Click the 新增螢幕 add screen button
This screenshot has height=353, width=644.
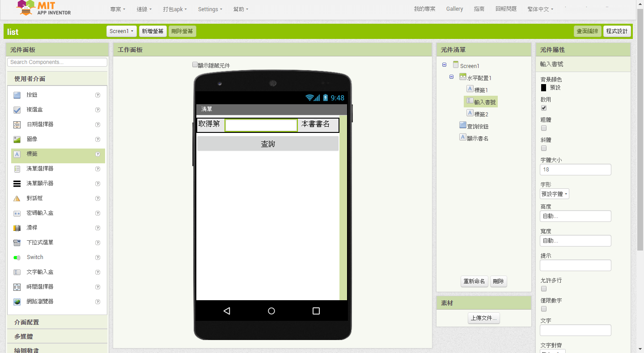[x=153, y=31]
